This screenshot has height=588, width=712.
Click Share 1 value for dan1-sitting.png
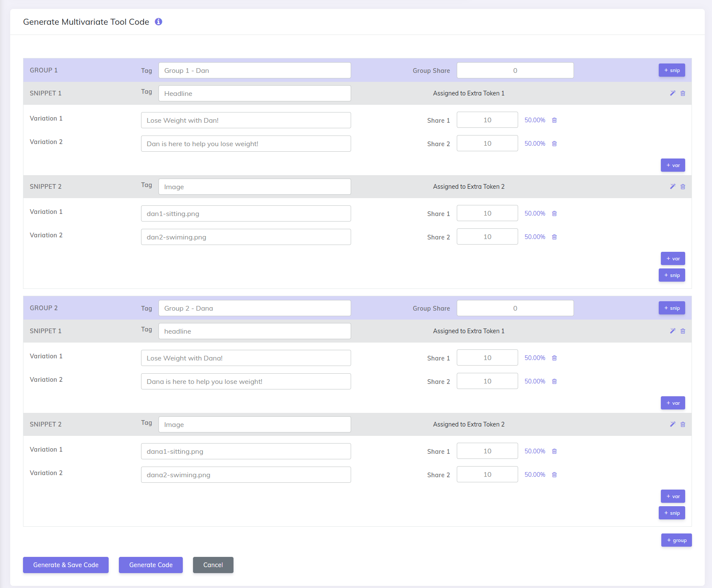487,213
